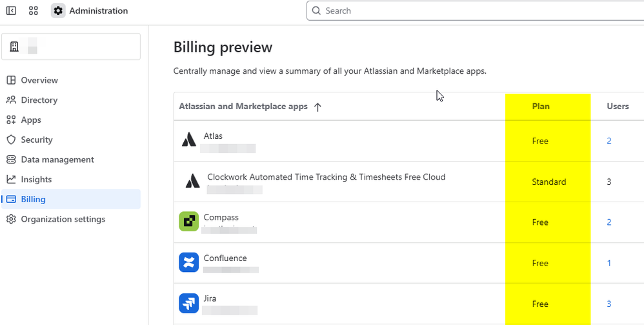This screenshot has width=644, height=325.
Task: Click the Free plan cell for Confluence
Action: coord(540,263)
